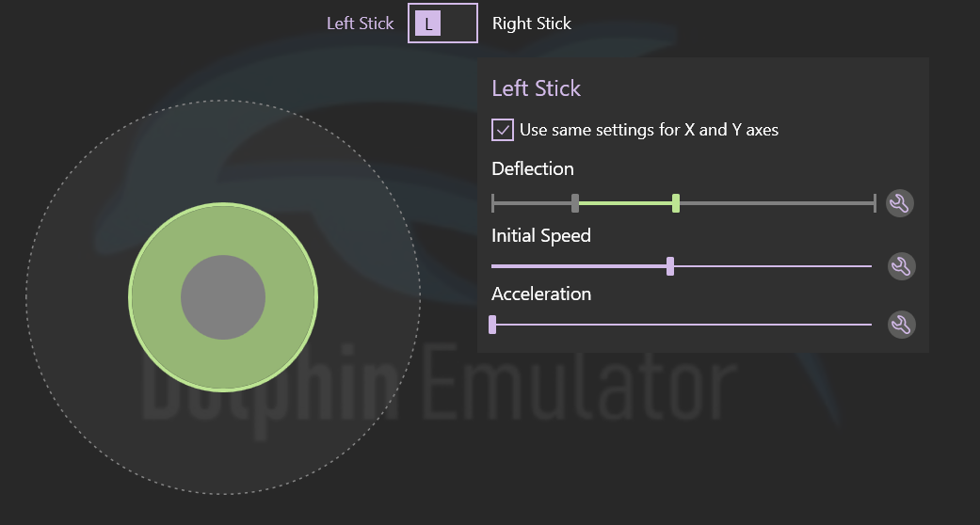Click the middle of the Acceleration track

(682, 325)
